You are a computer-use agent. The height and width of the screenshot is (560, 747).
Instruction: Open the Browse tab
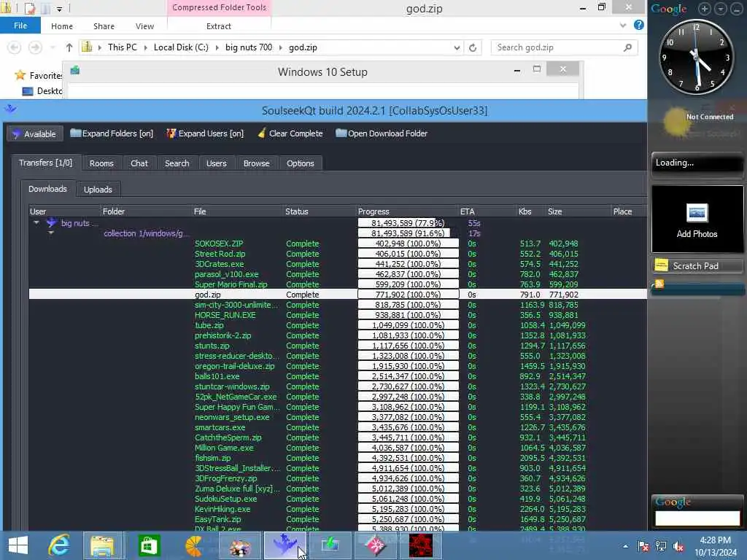[x=256, y=163]
